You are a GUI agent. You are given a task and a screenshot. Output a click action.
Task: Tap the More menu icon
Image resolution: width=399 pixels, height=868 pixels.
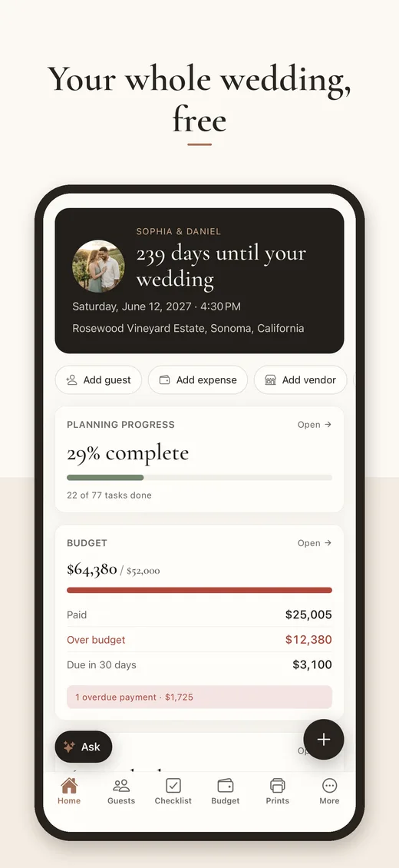329,786
